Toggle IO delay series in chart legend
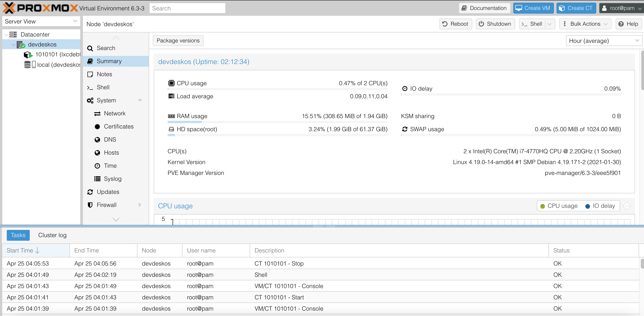The width and height of the screenshot is (644, 316). point(600,206)
